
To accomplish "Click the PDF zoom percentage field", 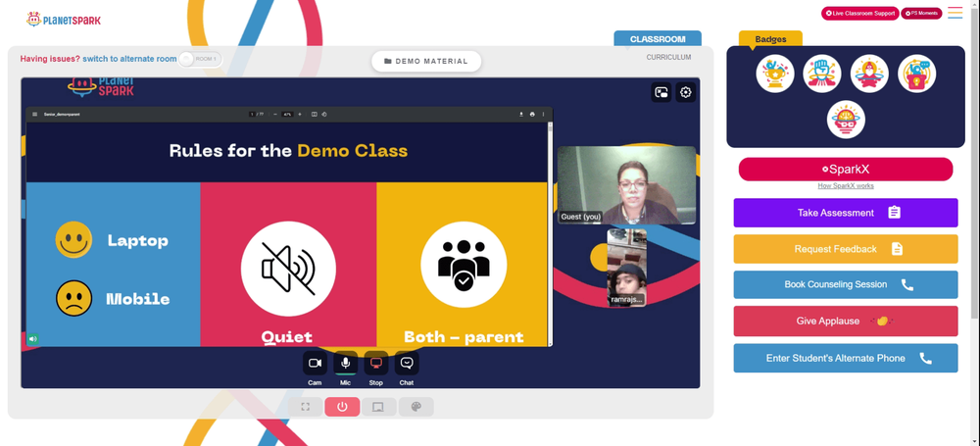I will tap(287, 115).
